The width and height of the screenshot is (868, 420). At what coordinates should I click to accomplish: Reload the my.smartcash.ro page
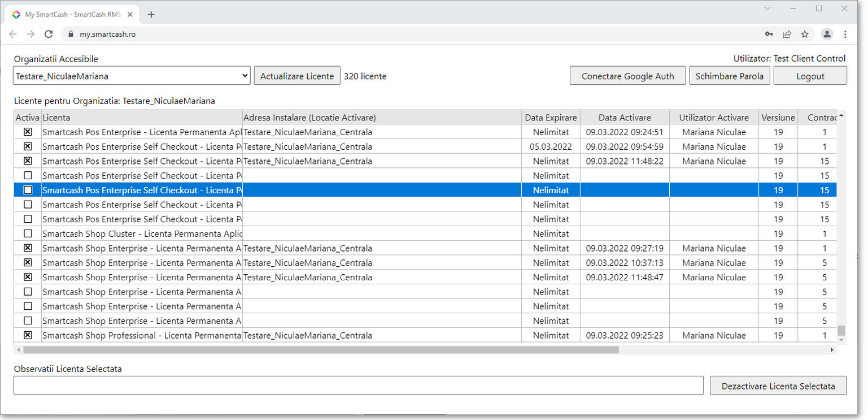(49, 34)
